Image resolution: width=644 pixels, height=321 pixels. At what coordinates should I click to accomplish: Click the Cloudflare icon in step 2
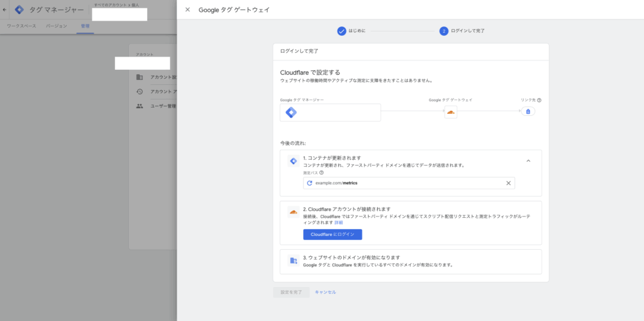tap(293, 212)
